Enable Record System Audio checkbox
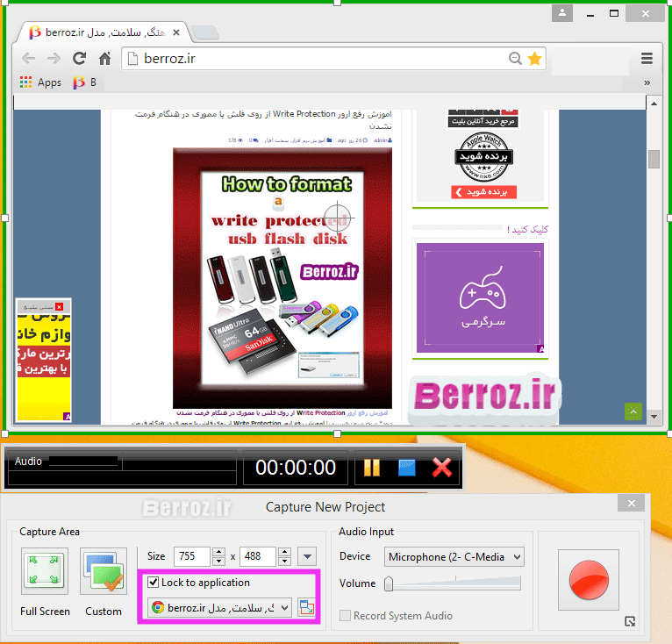 tap(345, 616)
